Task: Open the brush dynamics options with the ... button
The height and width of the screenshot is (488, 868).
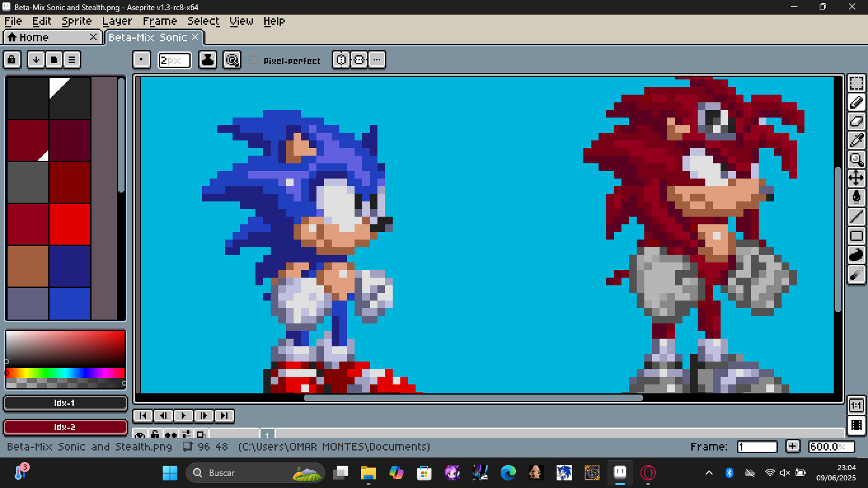Action: 377,60
